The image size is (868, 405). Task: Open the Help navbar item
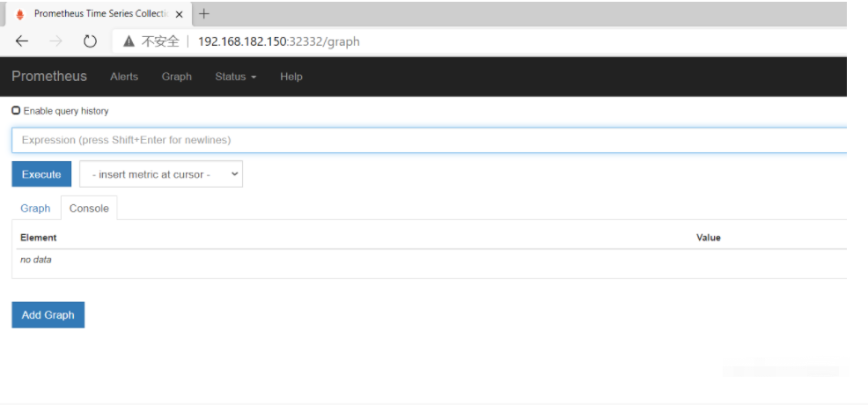point(291,77)
